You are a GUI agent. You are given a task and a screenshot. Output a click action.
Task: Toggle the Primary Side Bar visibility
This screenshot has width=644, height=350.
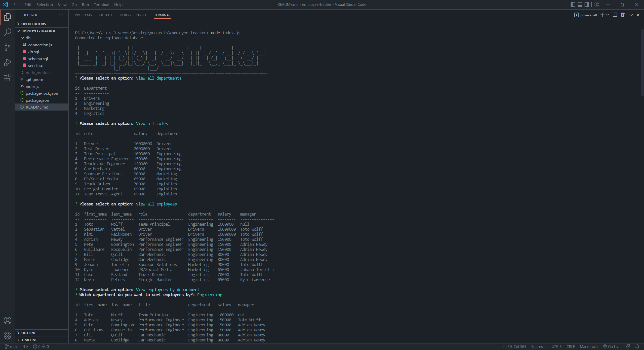(572, 4)
